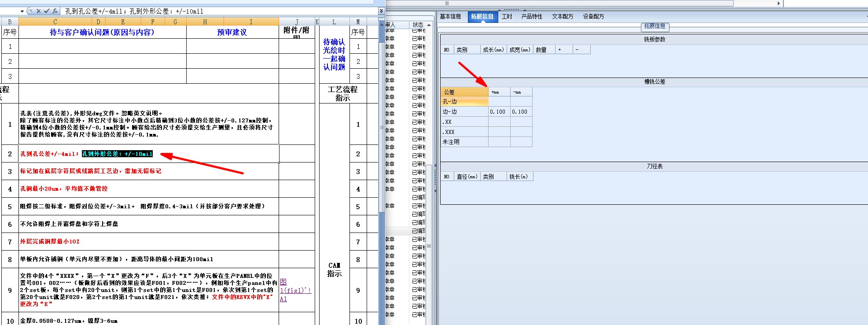Click the dotted splitter grip above the tabs

[511, 9]
